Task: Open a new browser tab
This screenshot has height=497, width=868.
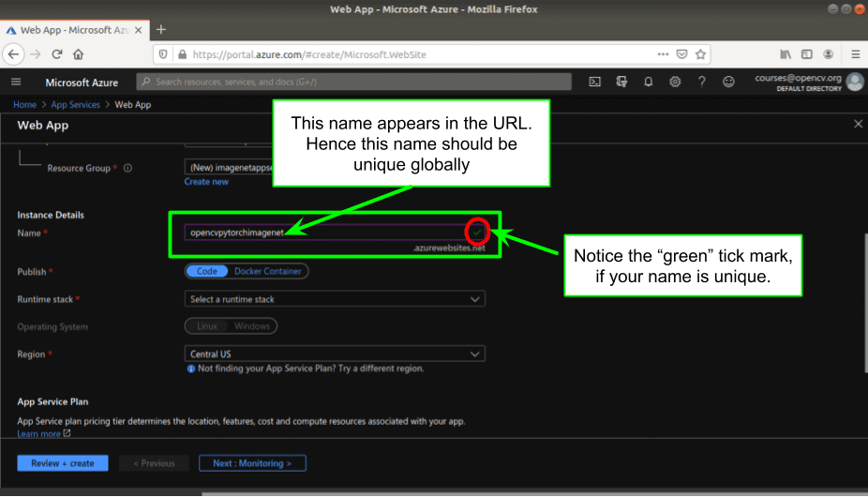Action: pos(161,30)
